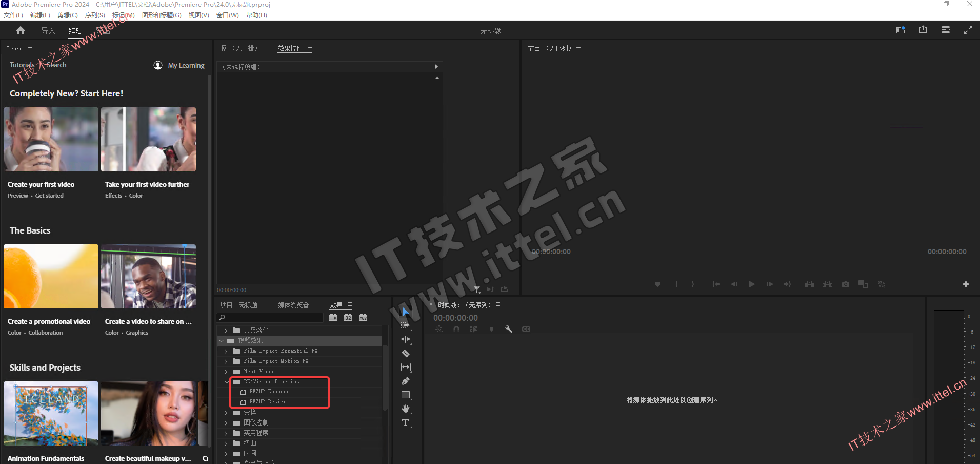The width and height of the screenshot is (980, 464).
Task: Collapse the RE:Vision Plug-ins folder
Action: (x=226, y=382)
